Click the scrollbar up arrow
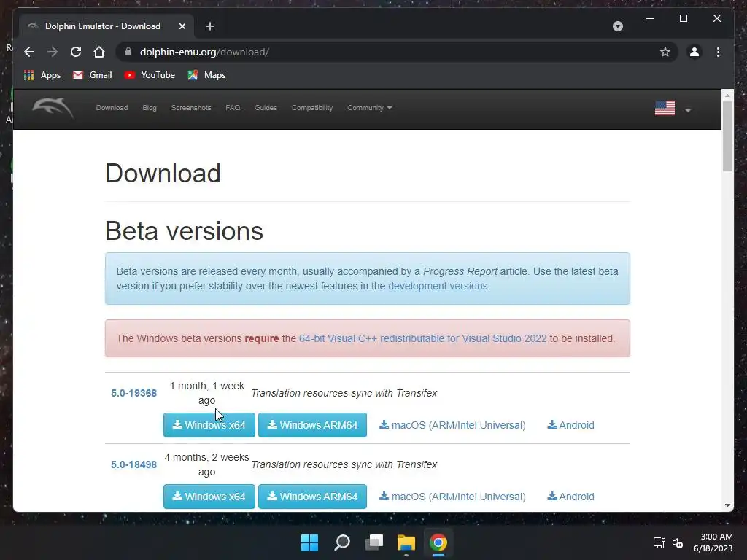The height and width of the screenshot is (560, 747). pyautogui.click(x=727, y=96)
